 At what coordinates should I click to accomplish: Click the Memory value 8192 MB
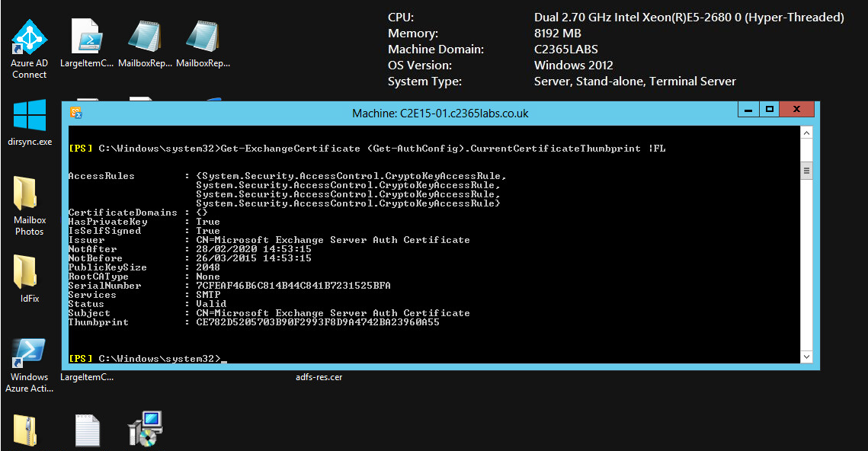(557, 34)
